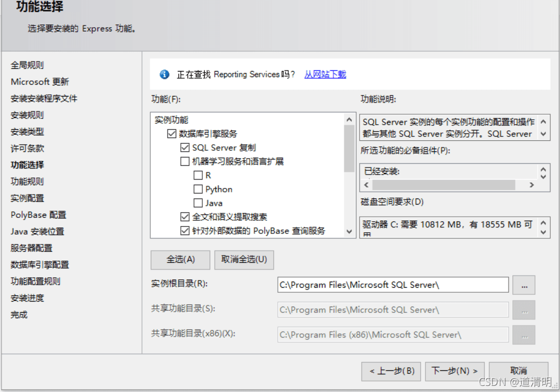Click feature description scroll down arrow
This screenshot has height=392, width=560.
click(x=543, y=134)
